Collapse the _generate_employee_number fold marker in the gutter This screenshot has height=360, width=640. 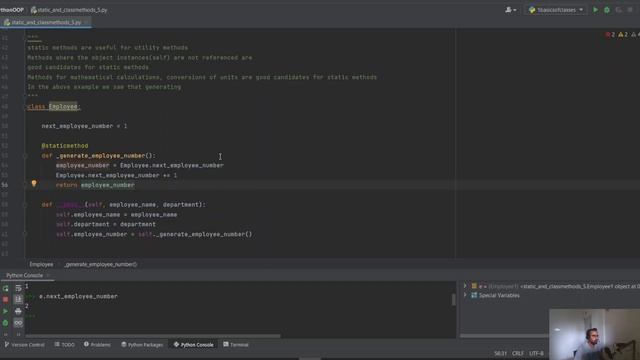tap(25, 156)
